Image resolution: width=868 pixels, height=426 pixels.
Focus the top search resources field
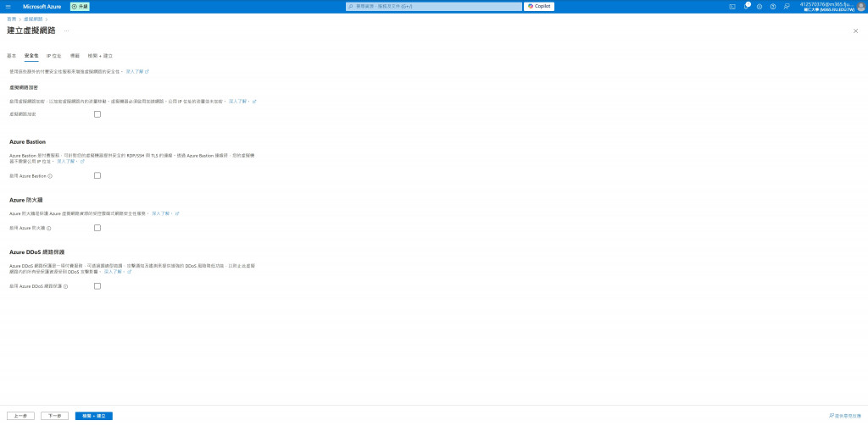point(433,7)
